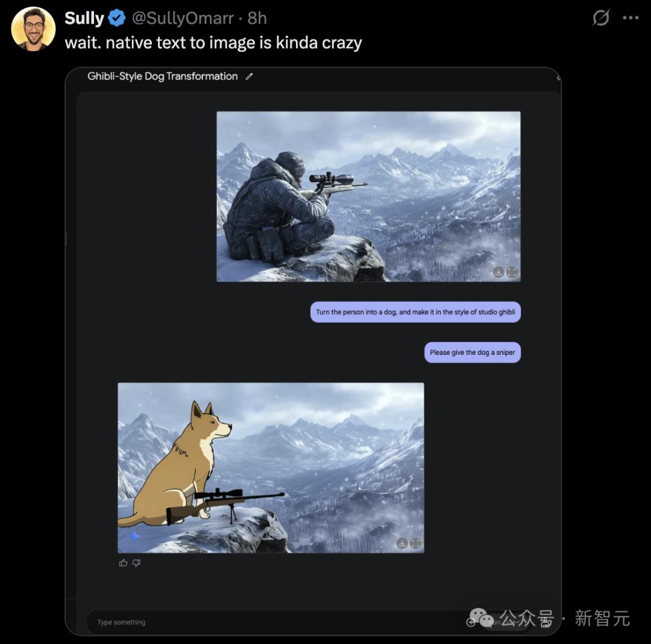Open Sully's profile avatar
The image size is (651, 644).
tap(33, 28)
